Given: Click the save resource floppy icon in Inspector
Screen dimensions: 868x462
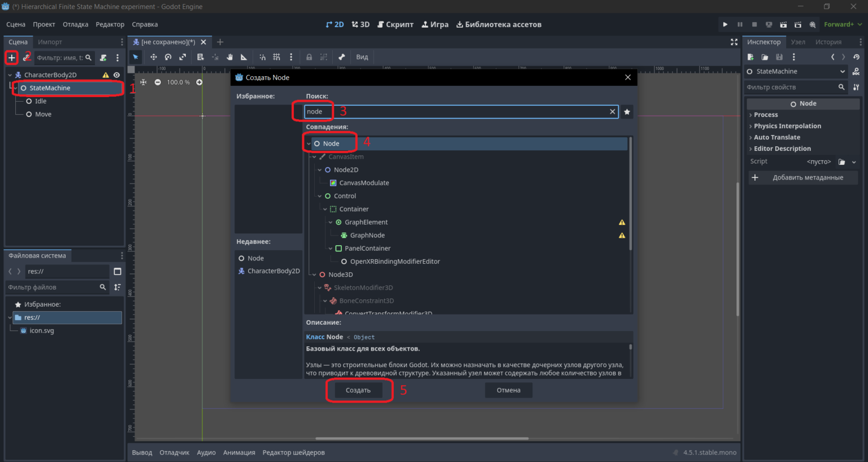Looking at the screenshot, I should (779, 57).
